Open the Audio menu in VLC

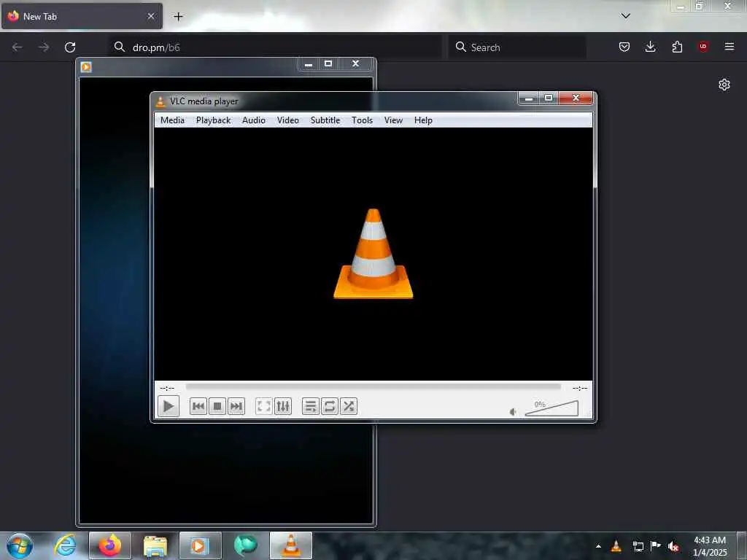click(x=253, y=120)
